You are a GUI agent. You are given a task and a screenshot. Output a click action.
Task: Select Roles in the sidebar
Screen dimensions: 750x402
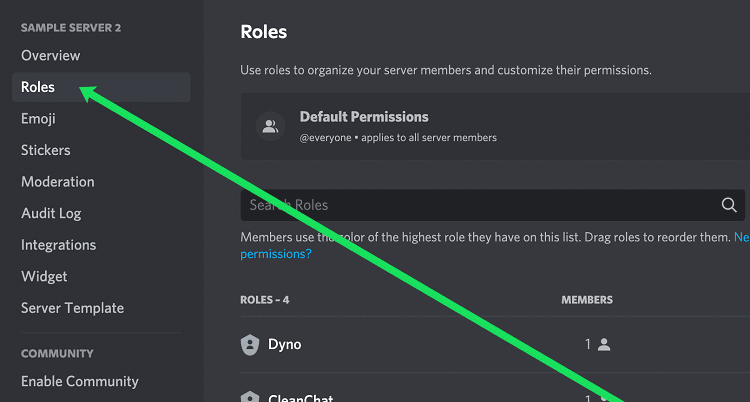point(101,87)
